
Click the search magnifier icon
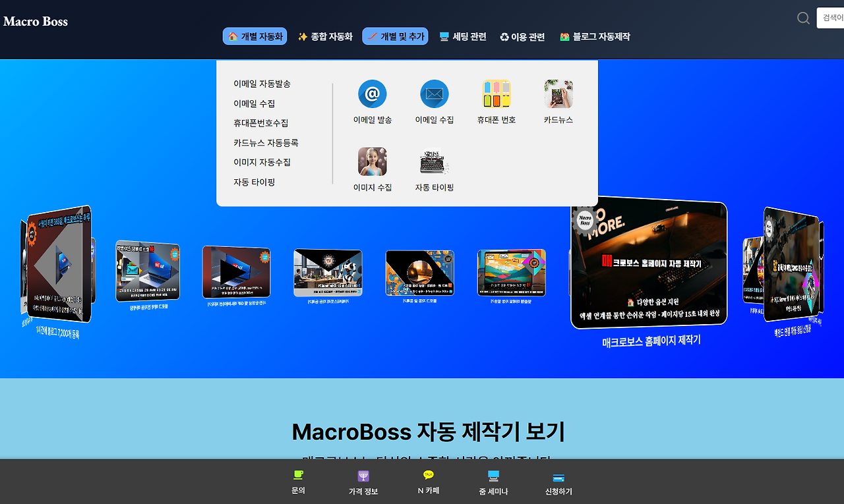pos(803,18)
